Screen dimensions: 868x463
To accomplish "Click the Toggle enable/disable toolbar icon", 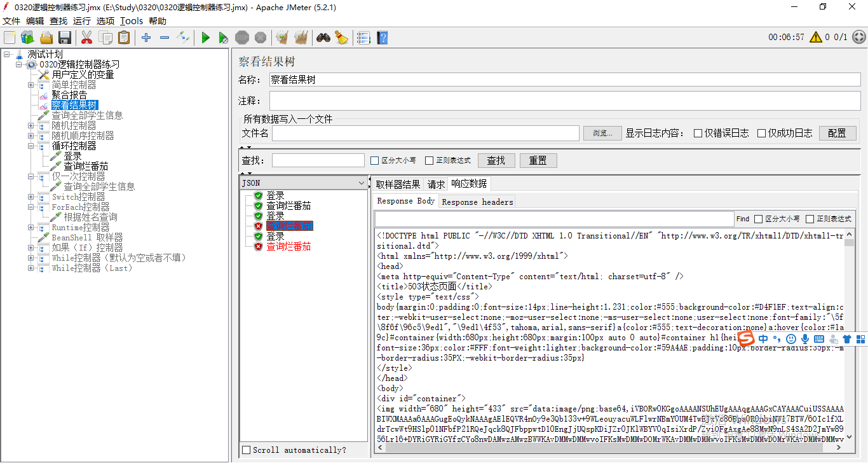I will pos(183,38).
